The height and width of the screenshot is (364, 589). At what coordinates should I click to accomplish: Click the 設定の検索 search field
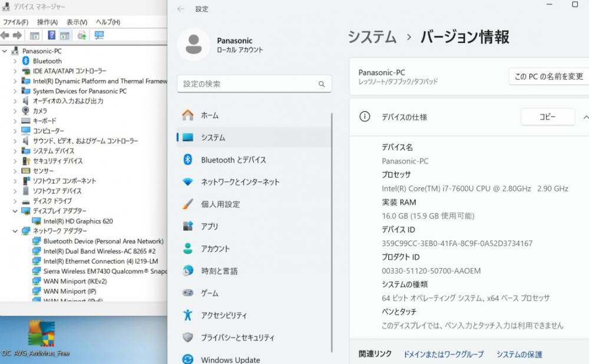(x=254, y=84)
